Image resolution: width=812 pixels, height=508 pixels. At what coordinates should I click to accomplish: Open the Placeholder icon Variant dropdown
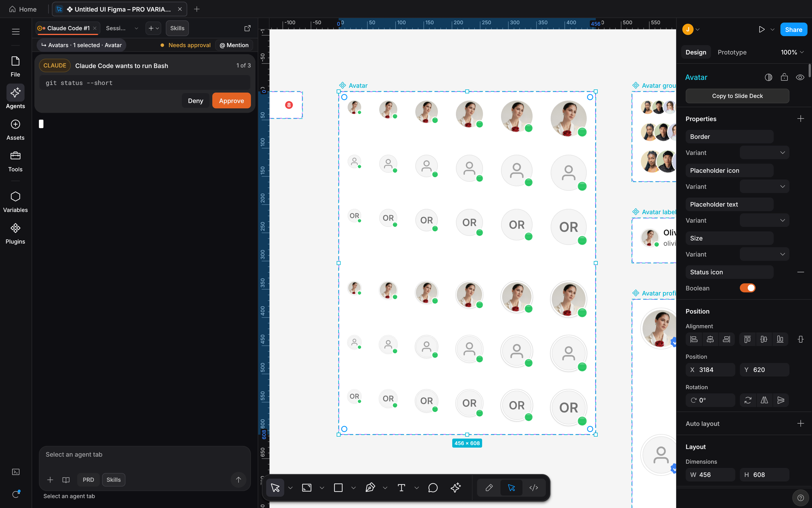pos(764,187)
